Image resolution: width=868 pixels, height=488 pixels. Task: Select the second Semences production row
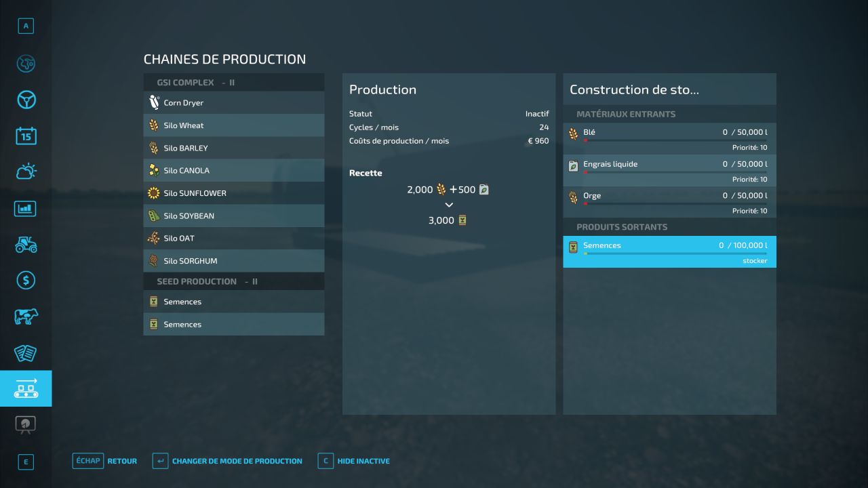click(x=234, y=324)
